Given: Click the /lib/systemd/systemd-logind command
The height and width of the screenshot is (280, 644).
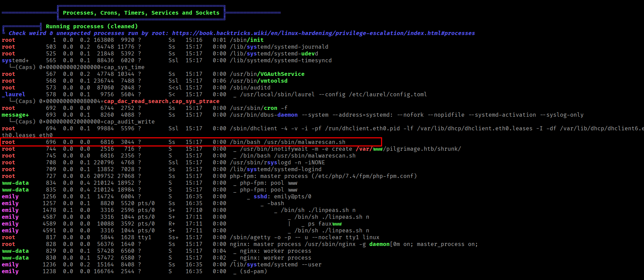Looking at the screenshot, I should click(276, 169).
